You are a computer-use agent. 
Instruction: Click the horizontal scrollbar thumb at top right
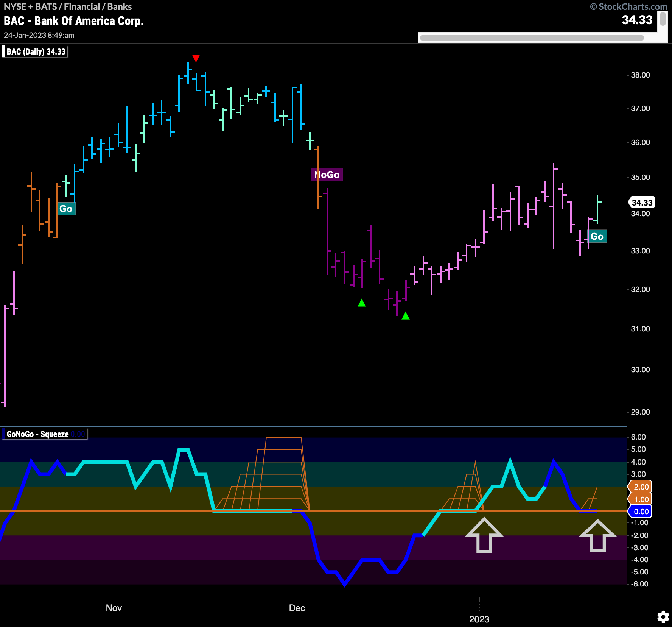coord(532,37)
